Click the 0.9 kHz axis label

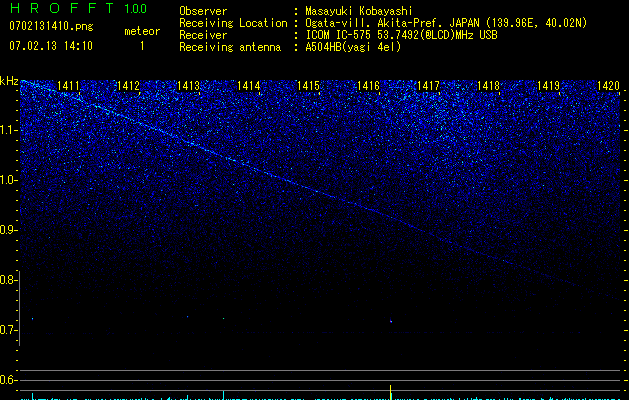click(x=8, y=230)
